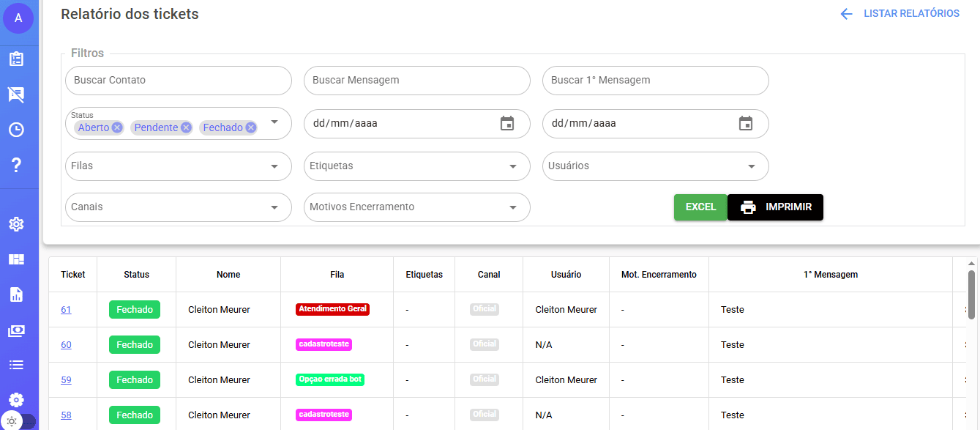This screenshot has width=980, height=430.
Task: Click the money payments sidebar icon
Action: tap(16, 330)
